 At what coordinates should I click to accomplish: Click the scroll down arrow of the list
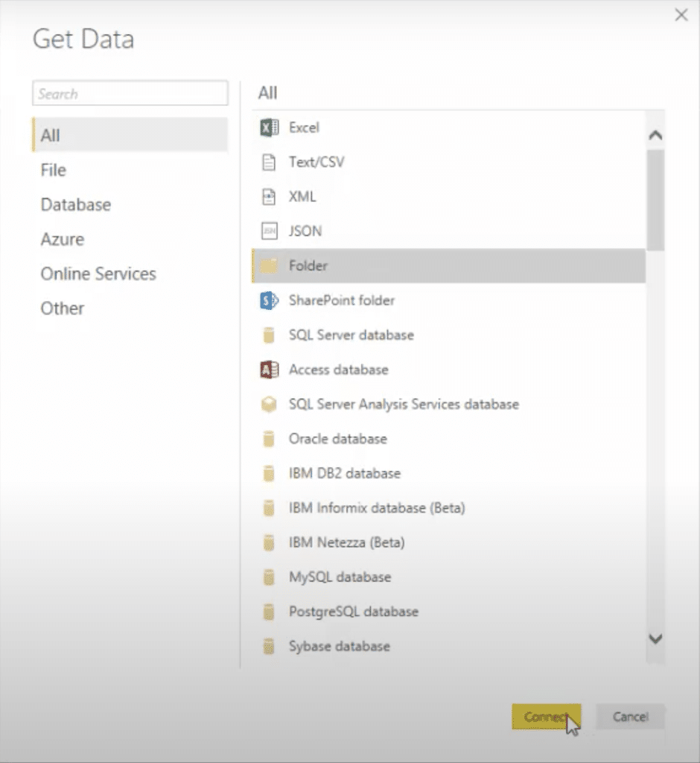click(655, 639)
